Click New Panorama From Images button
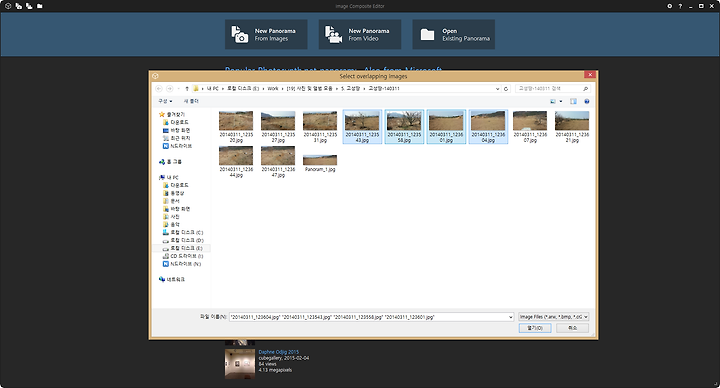 266,34
